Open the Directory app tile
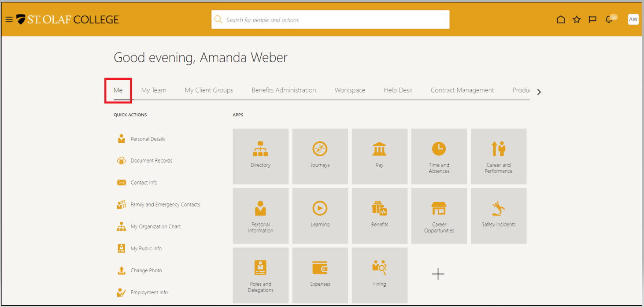644x307 pixels. click(x=260, y=156)
